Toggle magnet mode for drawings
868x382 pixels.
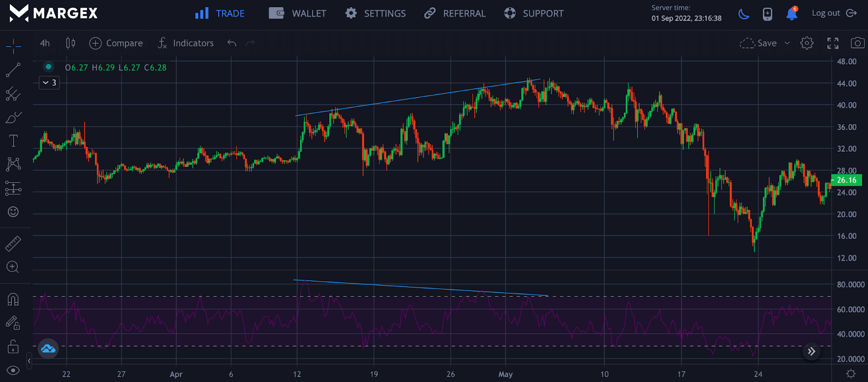tap(13, 300)
